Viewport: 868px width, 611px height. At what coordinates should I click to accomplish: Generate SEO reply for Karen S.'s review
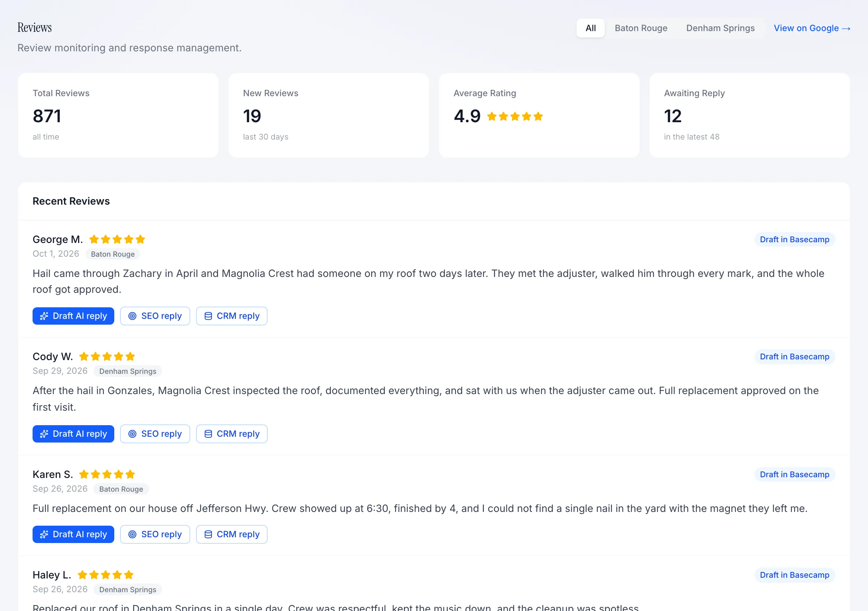[155, 534]
